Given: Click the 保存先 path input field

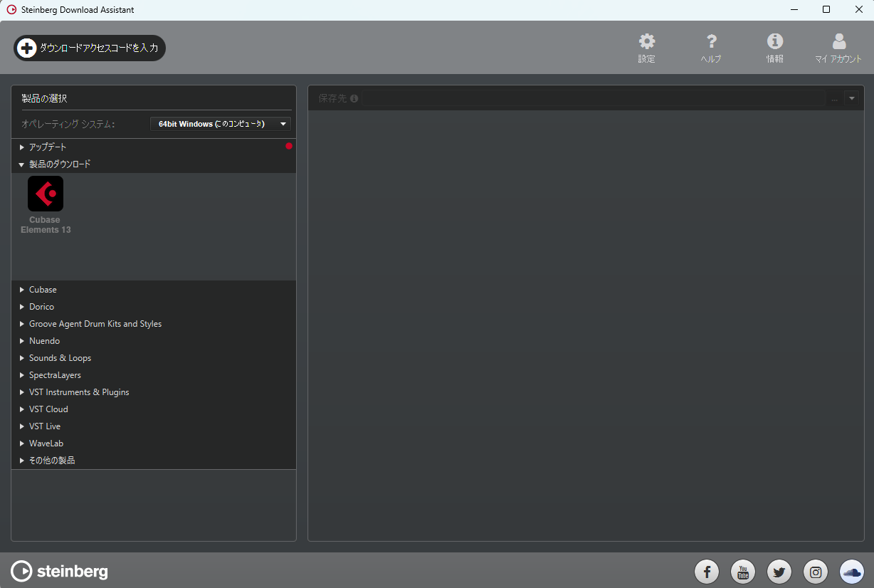Looking at the screenshot, I should pos(594,98).
